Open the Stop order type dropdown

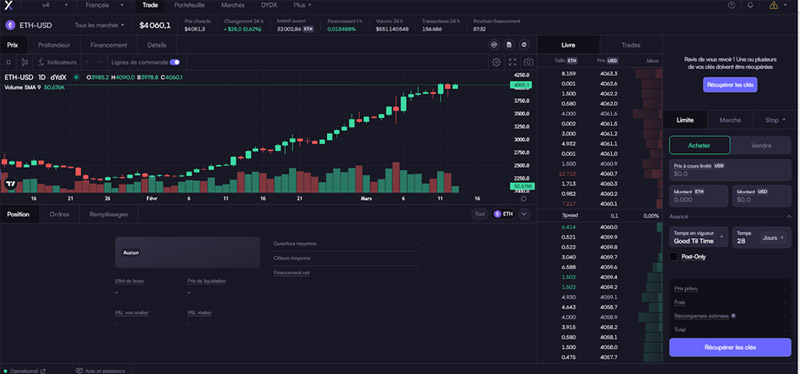click(776, 120)
